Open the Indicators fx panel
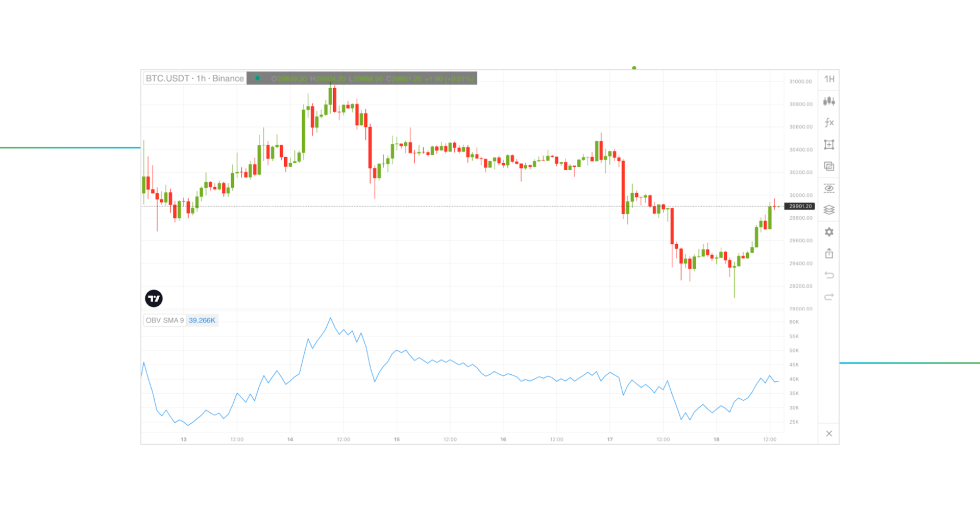The width and height of the screenshot is (980, 514). [x=829, y=122]
